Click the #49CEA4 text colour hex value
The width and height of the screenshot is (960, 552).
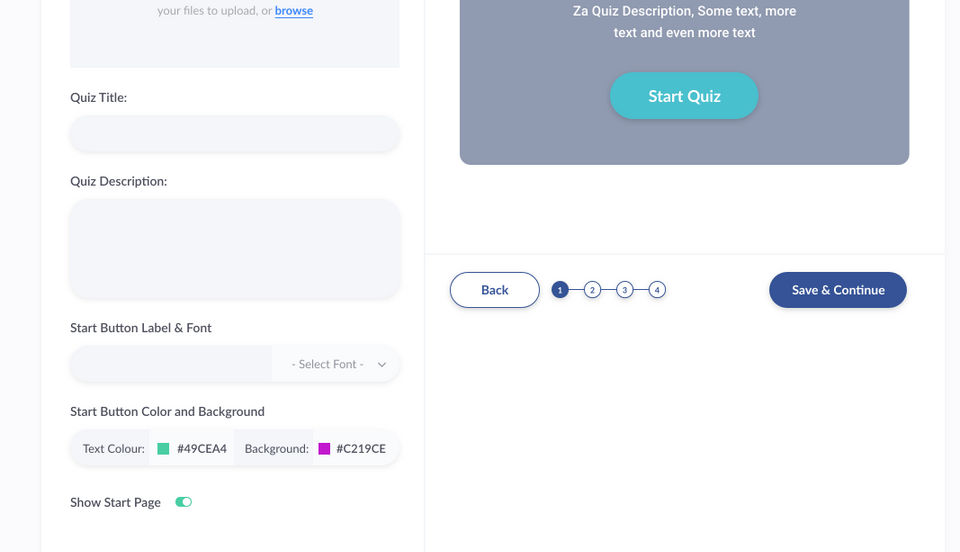pos(202,449)
